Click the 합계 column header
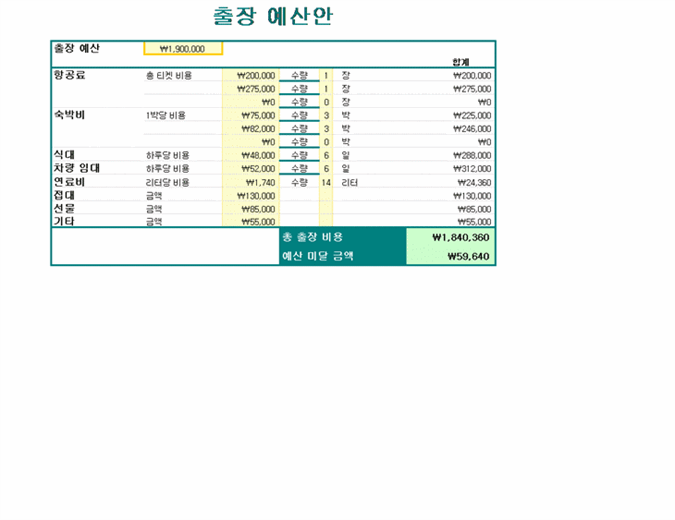The width and height of the screenshot is (675, 520). point(461,62)
